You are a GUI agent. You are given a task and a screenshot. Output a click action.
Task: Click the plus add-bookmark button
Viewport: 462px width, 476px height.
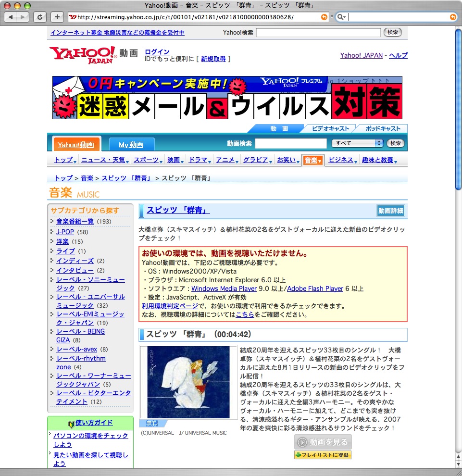click(x=57, y=17)
